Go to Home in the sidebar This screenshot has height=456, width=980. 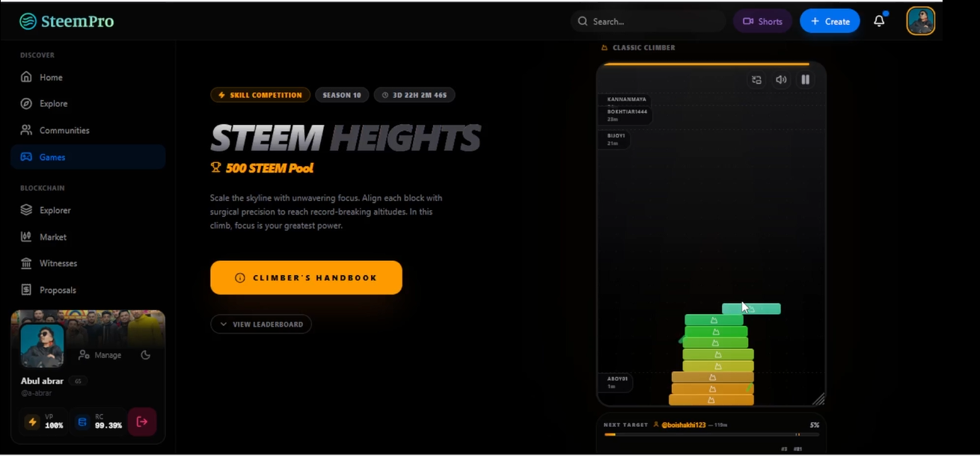click(x=88, y=77)
